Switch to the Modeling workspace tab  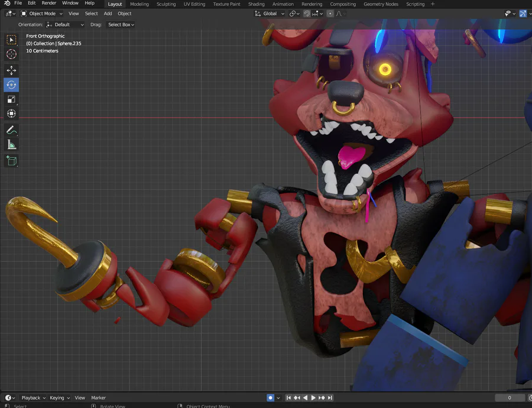[x=140, y=4]
